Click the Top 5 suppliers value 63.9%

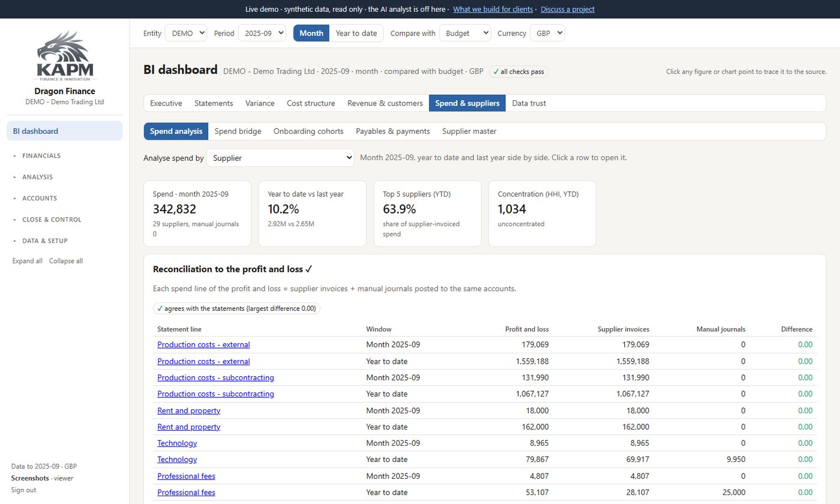(400, 209)
